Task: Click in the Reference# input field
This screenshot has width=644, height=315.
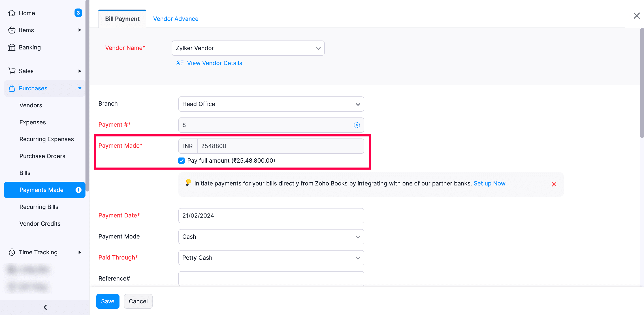Action: point(271,279)
